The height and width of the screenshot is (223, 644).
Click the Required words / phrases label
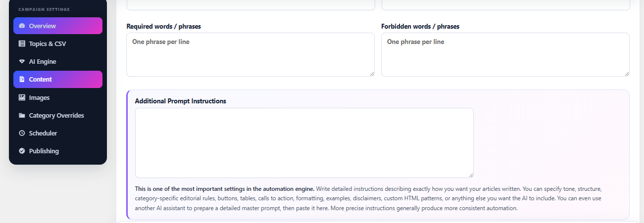[x=164, y=26]
